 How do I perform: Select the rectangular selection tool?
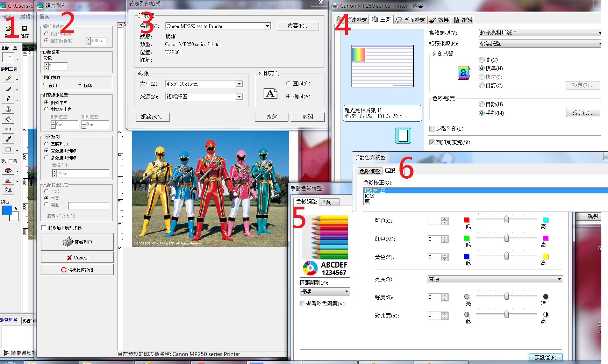(x=8, y=58)
